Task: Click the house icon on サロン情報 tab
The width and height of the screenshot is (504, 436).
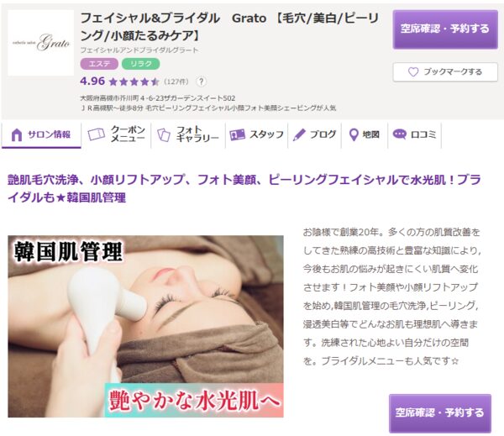Action: [17, 134]
